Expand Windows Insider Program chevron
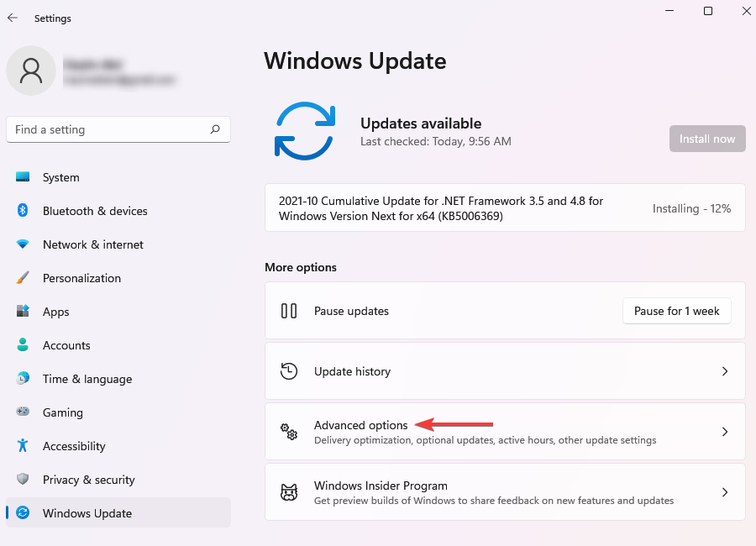 (x=725, y=492)
